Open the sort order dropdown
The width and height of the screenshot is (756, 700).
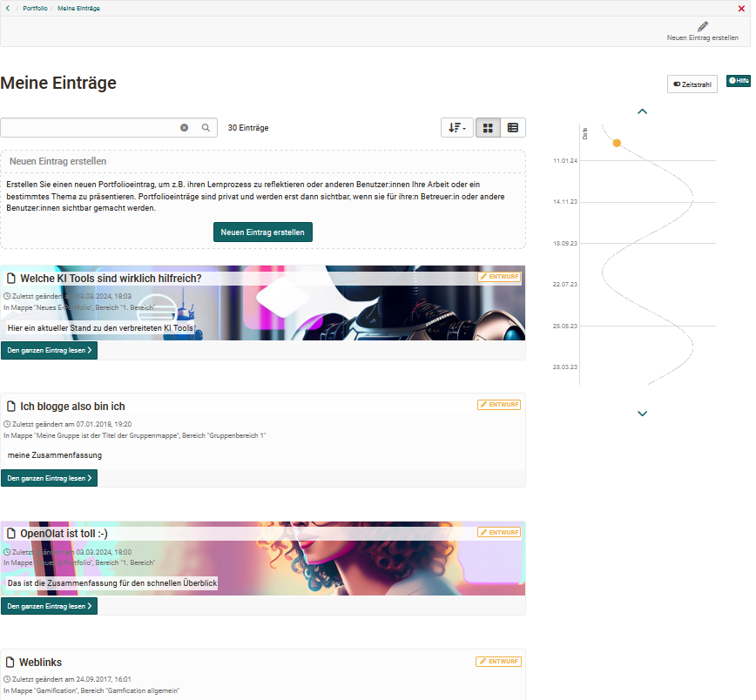(456, 128)
